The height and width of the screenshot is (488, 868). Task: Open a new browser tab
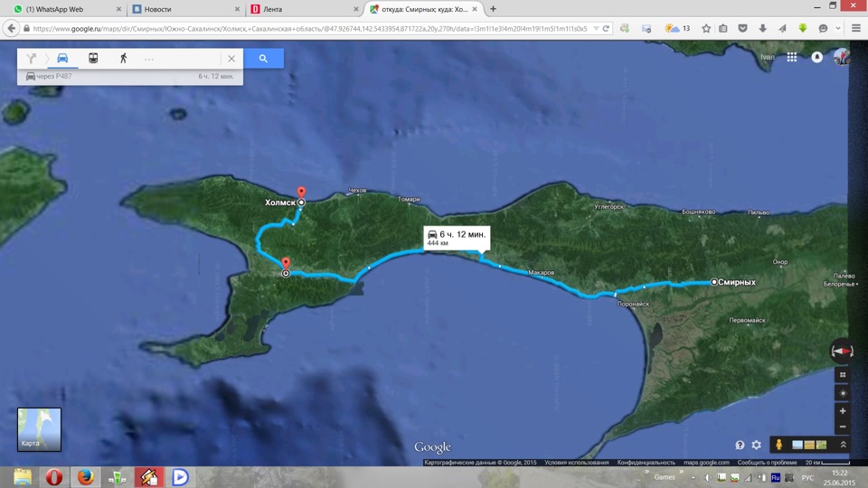493,9
